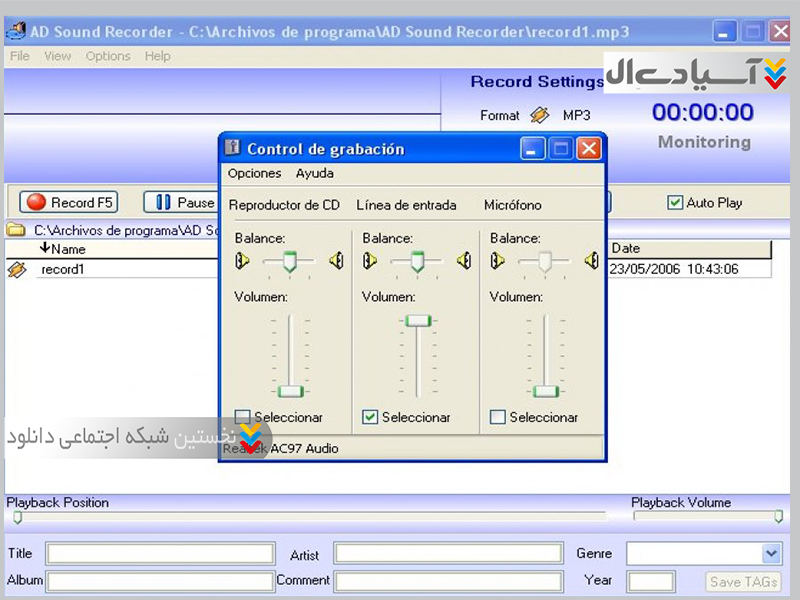The width and height of the screenshot is (800, 600).
Task: Check Seleccionar under Reproductor de CD
Action: click(243, 417)
